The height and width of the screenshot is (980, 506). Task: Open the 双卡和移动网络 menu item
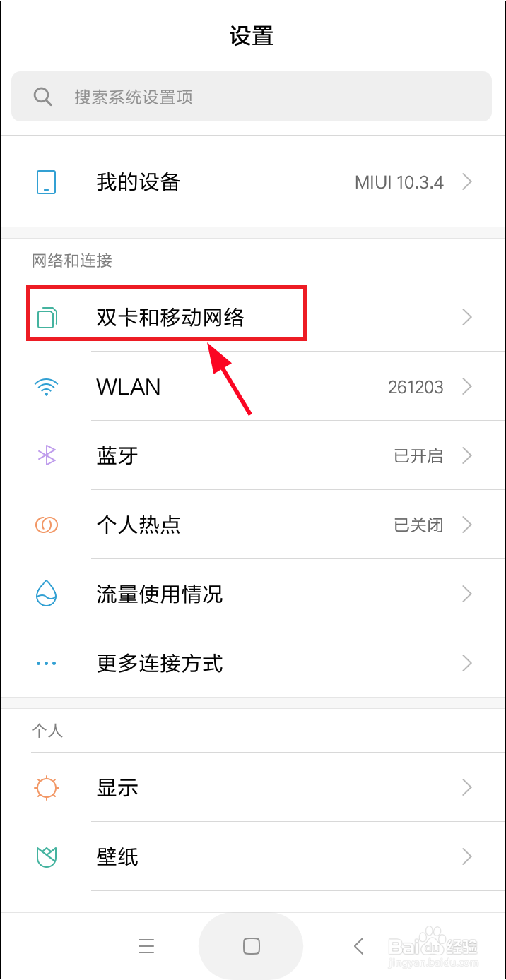[x=253, y=318]
